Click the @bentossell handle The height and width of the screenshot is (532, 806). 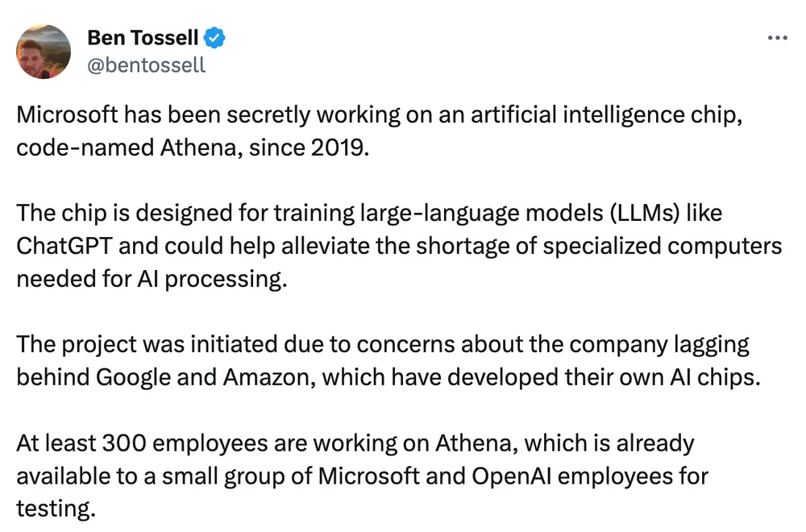click(146, 66)
